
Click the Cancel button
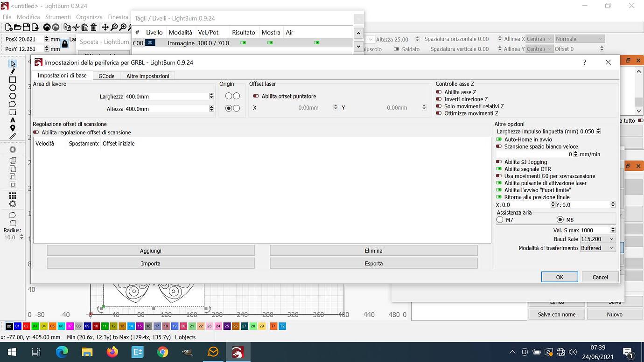(600, 277)
